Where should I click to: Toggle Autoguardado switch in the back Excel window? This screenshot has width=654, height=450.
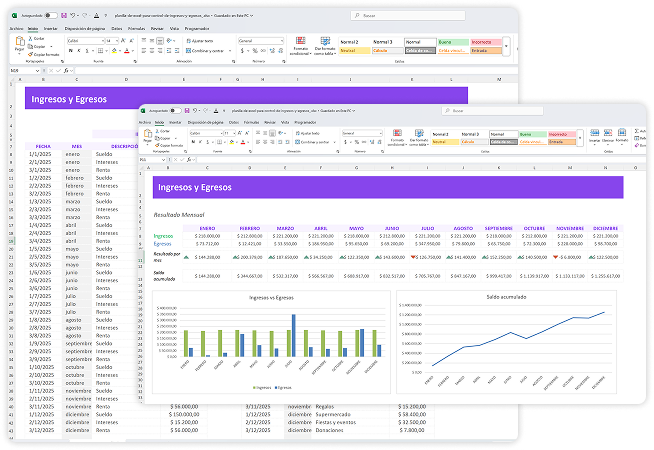(x=51, y=15)
